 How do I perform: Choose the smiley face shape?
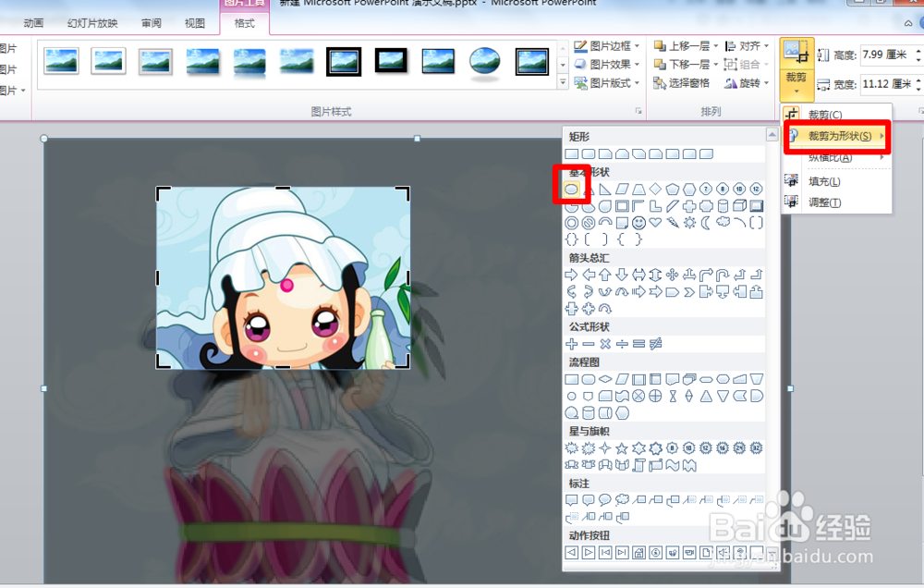pos(638,223)
